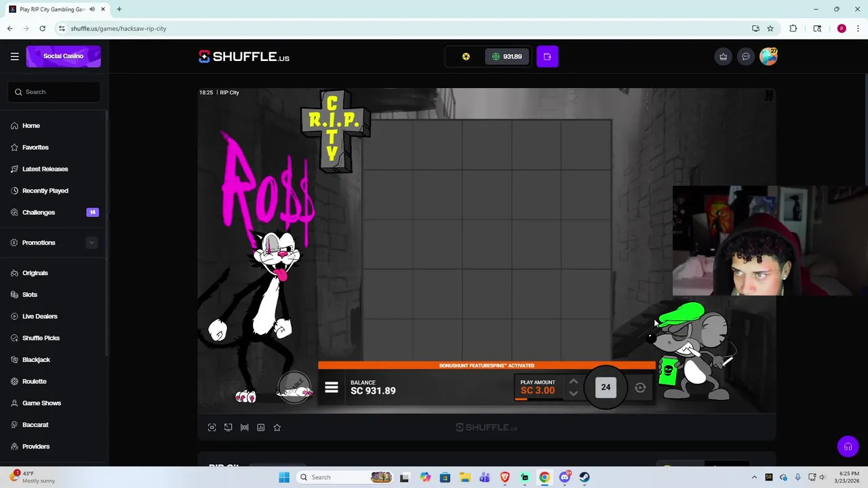Open the game statistics chart icon
Image resolution: width=868 pixels, height=488 pixels.
click(x=260, y=427)
